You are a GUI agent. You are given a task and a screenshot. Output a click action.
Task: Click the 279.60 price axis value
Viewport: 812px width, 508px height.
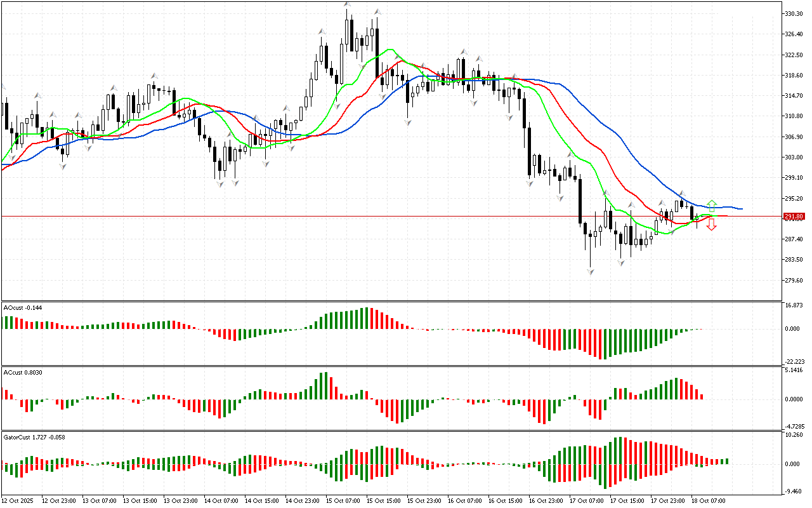click(794, 281)
